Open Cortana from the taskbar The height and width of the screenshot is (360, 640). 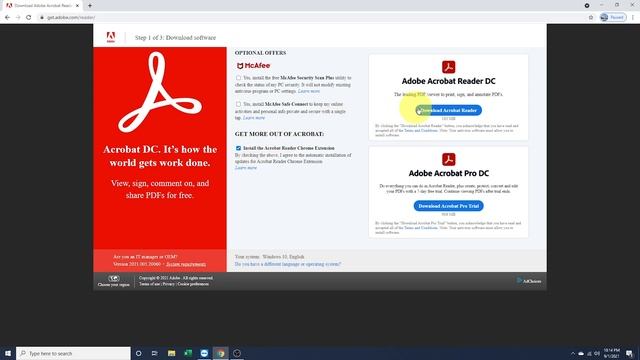pos(138,353)
